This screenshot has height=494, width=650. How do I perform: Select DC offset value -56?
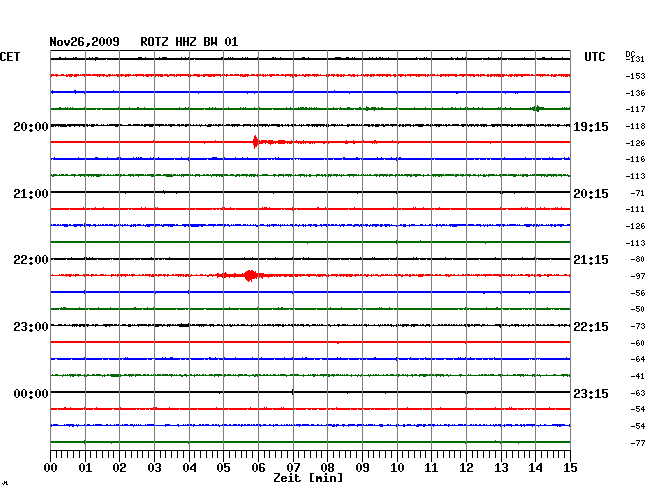638,293
